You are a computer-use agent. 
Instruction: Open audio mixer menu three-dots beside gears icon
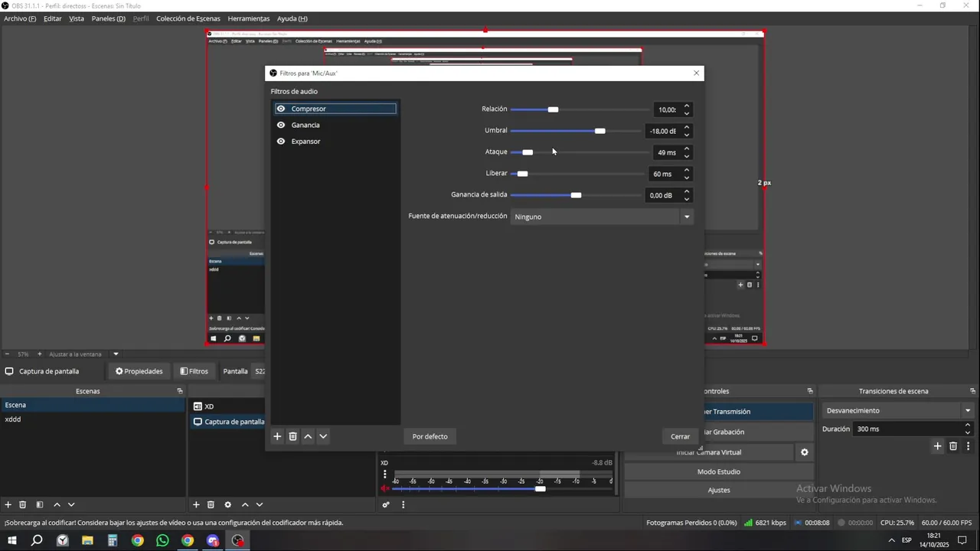click(403, 504)
